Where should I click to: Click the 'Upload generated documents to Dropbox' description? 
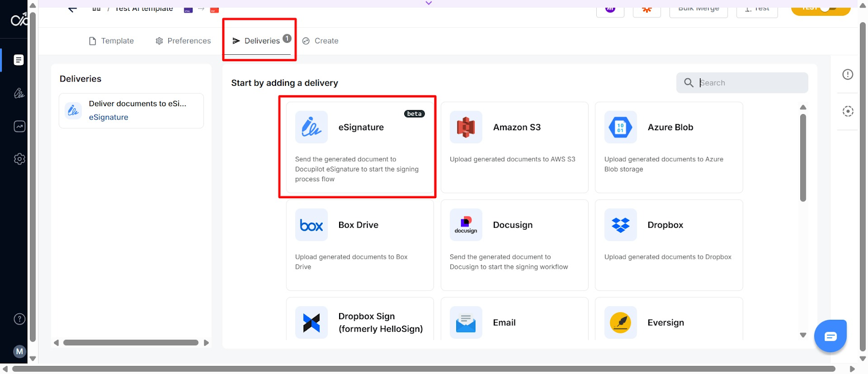click(668, 257)
